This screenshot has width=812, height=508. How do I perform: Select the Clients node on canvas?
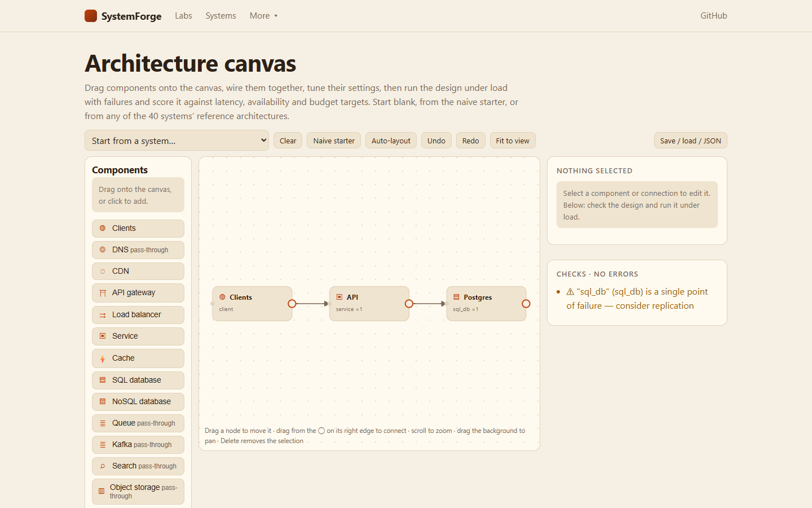tap(252, 304)
